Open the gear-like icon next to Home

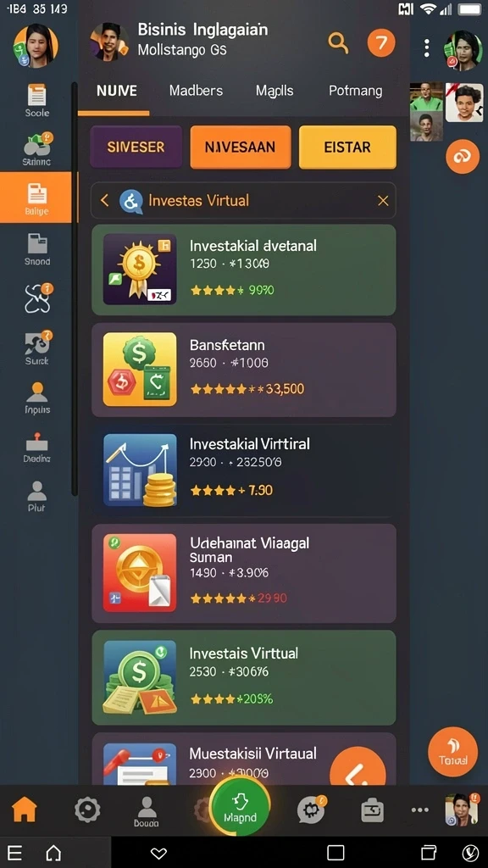pos(87,810)
